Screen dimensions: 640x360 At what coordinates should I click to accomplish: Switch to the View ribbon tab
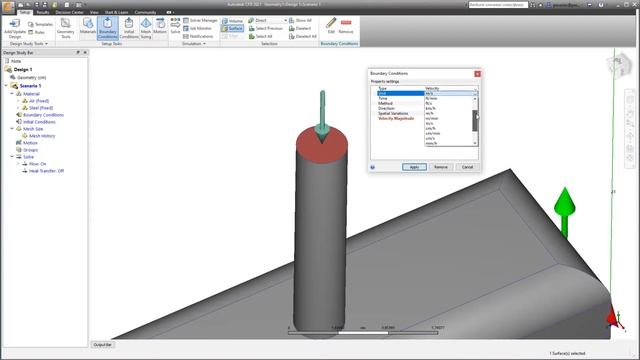[94, 12]
